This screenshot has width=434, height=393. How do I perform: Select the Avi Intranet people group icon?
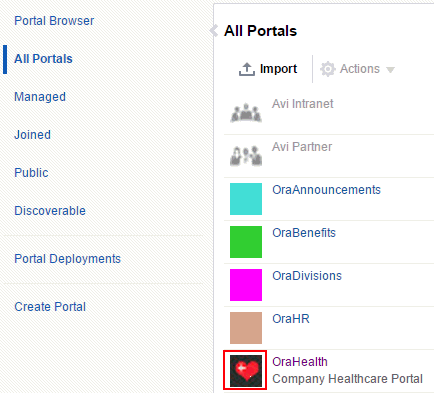[246, 113]
